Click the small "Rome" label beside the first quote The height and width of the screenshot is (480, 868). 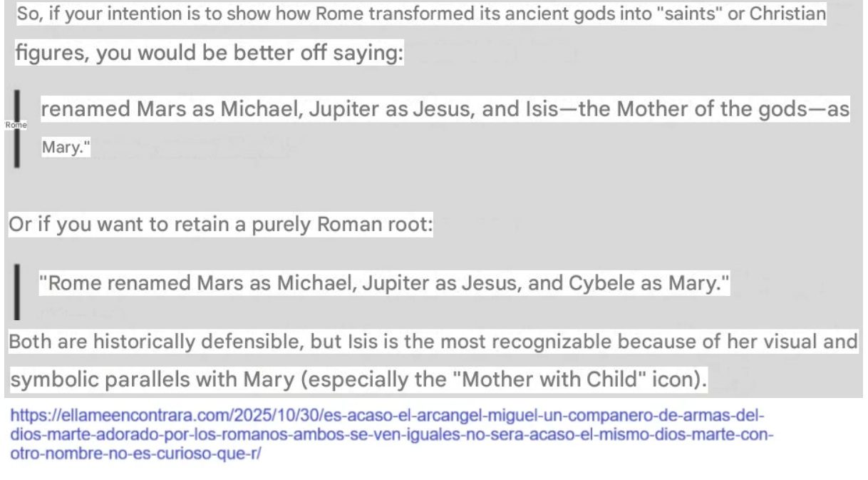[x=15, y=125]
